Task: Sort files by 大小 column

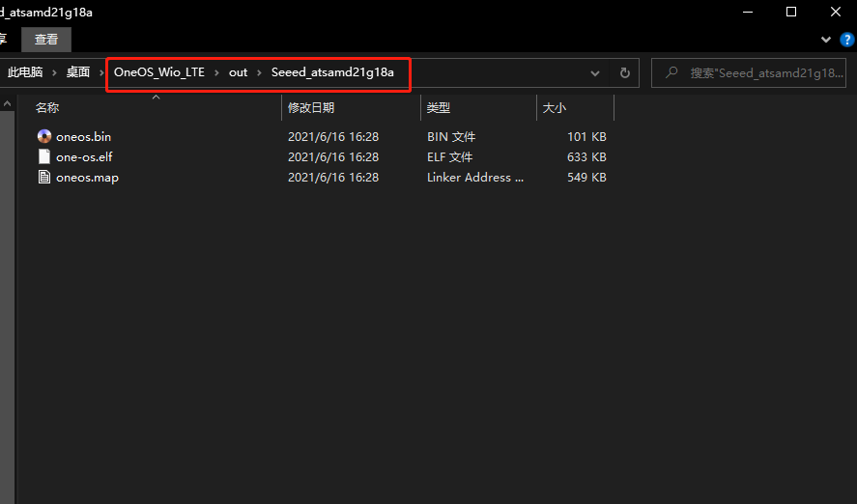Action: pyautogui.click(x=575, y=107)
